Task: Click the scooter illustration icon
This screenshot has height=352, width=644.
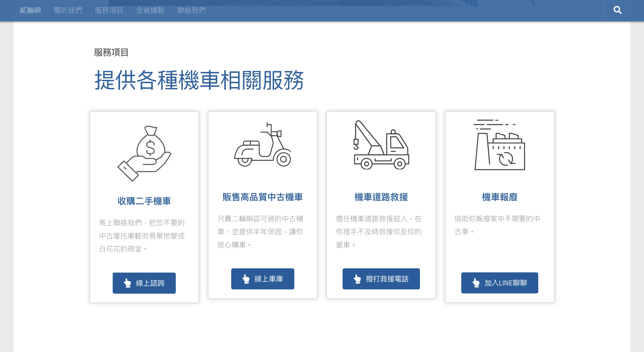Action: click(x=263, y=145)
